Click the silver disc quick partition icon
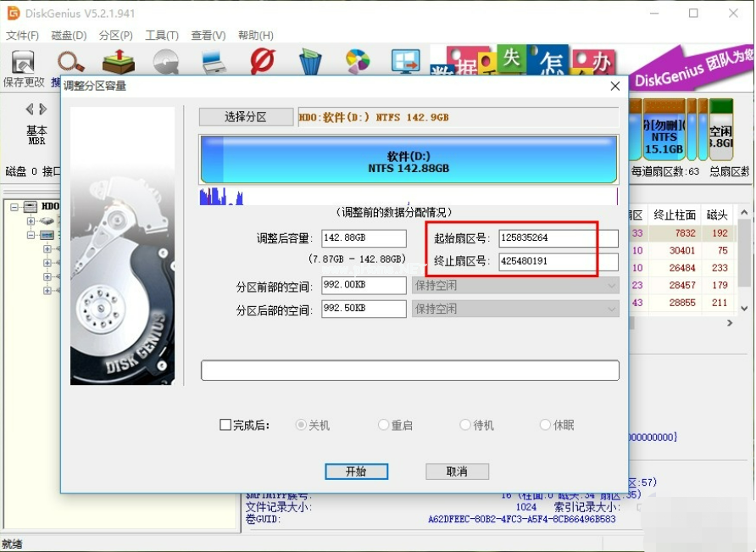756x552 pixels. tap(166, 62)
